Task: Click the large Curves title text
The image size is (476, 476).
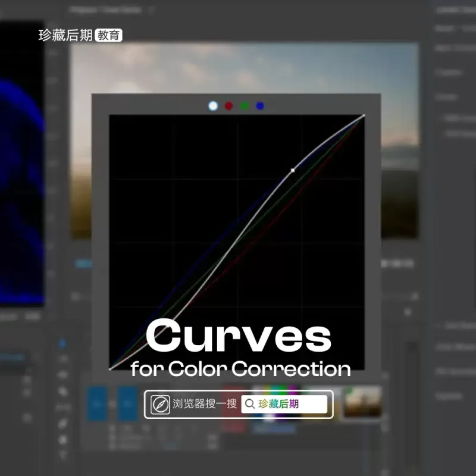Action: [238, 336]
